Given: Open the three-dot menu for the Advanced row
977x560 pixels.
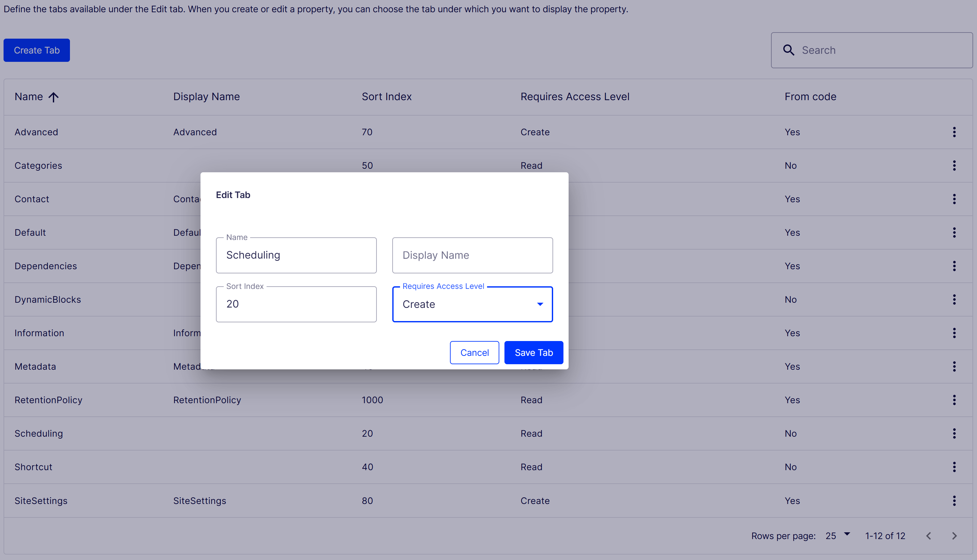Looking at the screenshot, I should (x=954, y=132).
